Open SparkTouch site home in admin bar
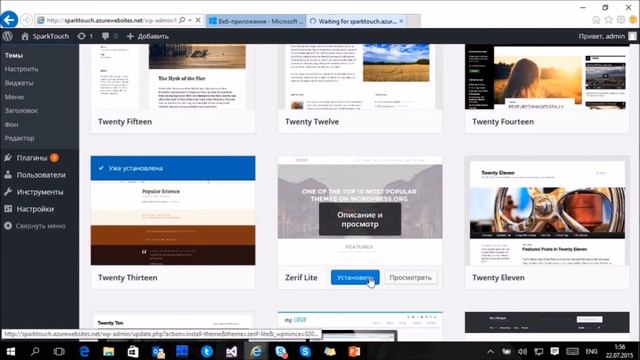This screenshot has width=640, height=360. point(45,36)
